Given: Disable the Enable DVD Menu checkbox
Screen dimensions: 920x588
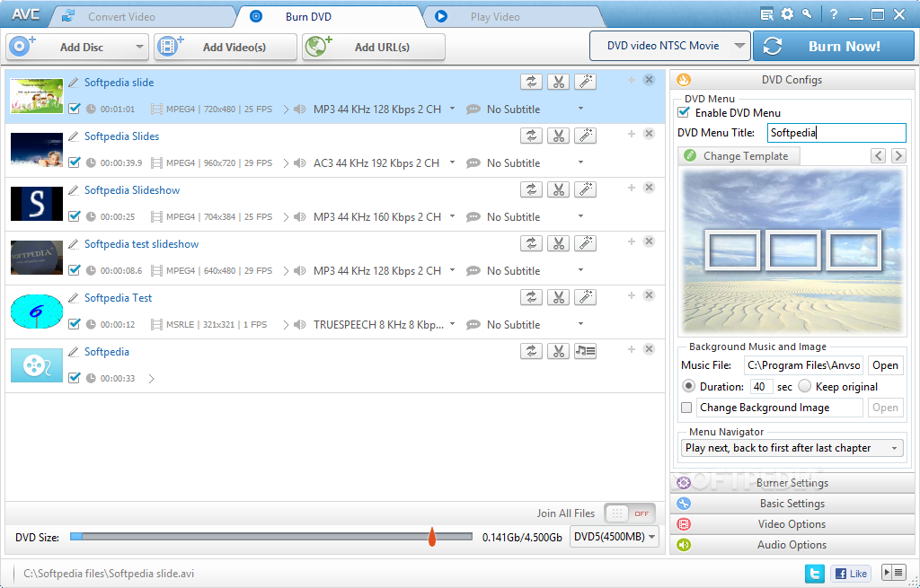Looking at the screenshot, I should (684, 112).
